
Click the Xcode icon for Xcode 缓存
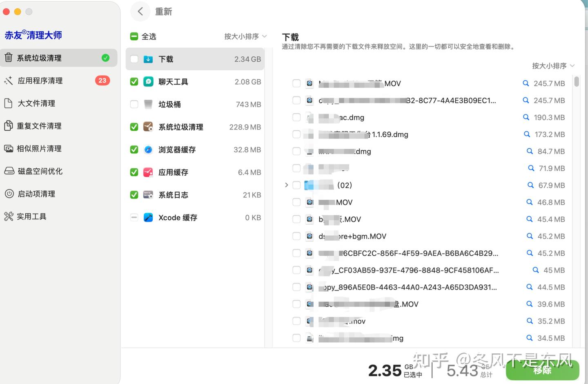click(x=148, y=217)
